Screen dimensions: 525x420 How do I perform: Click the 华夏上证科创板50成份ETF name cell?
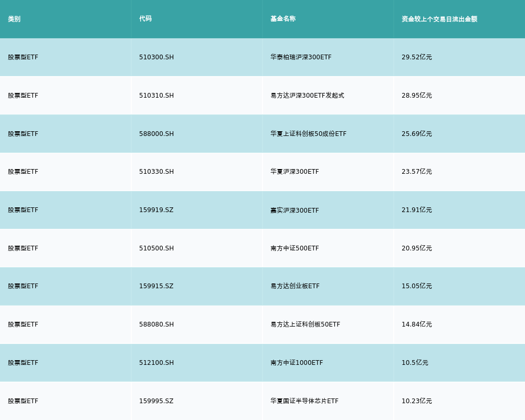pyautogui.click(x=308, y=134)
